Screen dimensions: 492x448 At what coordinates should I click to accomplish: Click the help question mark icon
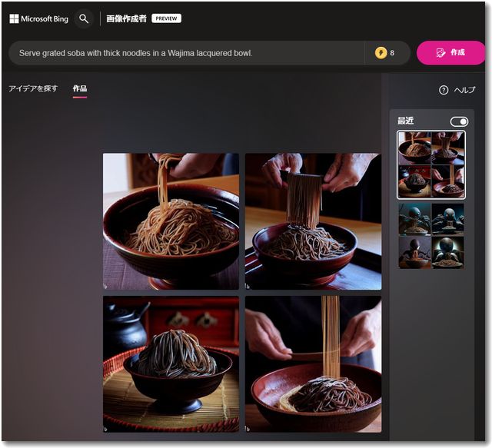point(444,91)
